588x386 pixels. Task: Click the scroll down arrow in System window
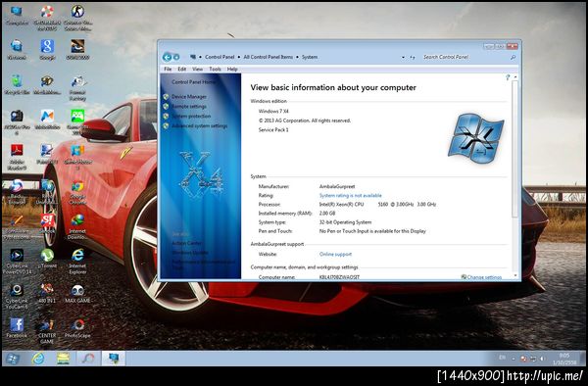[x=515, y=275]
